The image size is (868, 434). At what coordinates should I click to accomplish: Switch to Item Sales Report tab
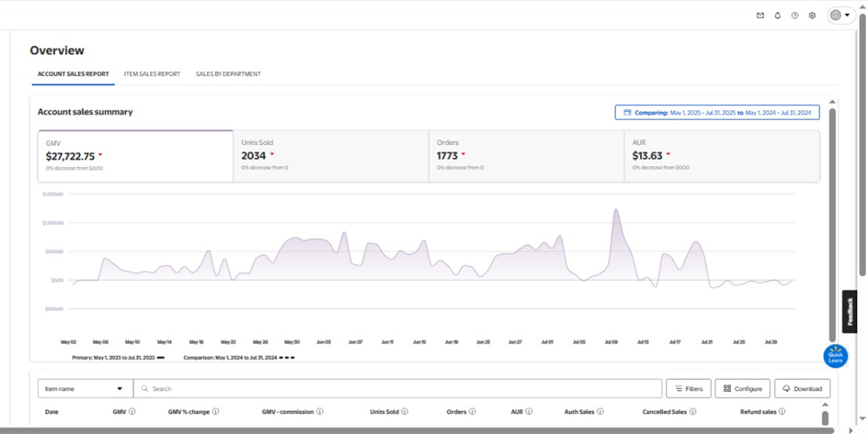152,74
